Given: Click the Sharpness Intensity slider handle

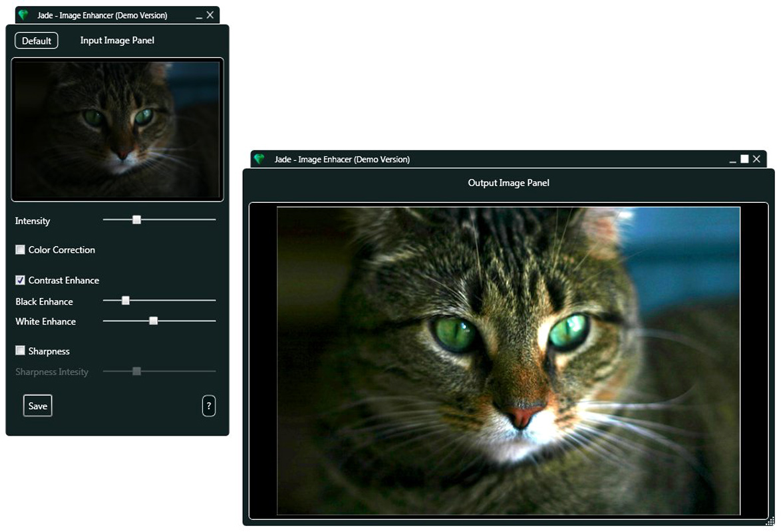Looking at the screenshot, I should 136,371.
